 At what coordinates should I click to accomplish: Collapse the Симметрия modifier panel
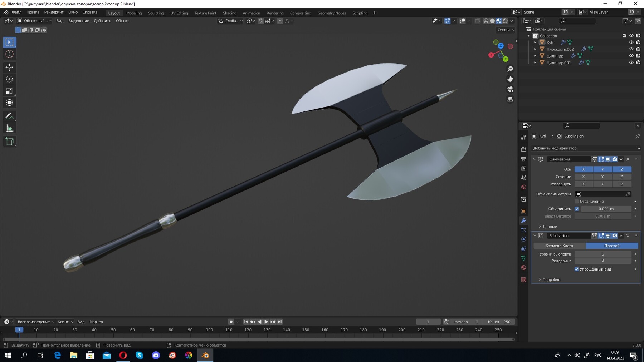click(x=535, y=159)
